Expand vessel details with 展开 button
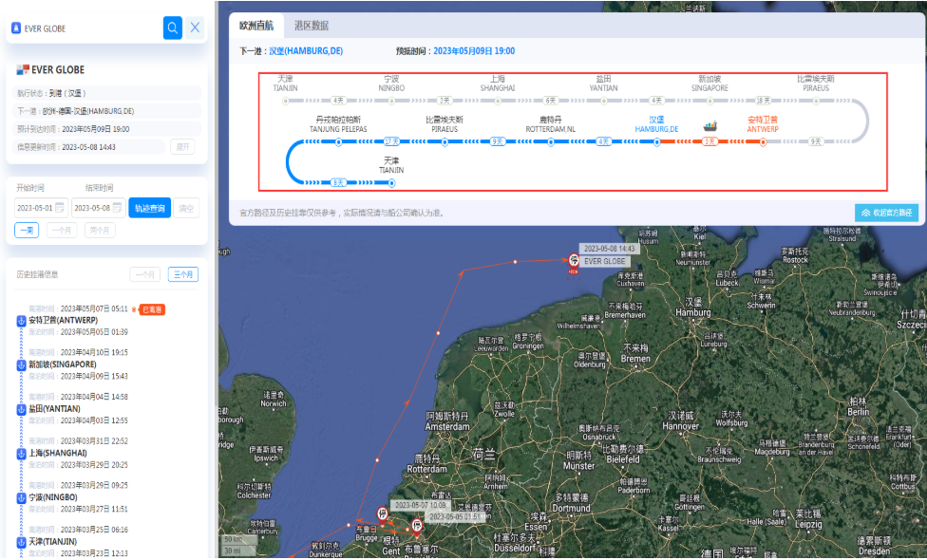The width and height of the screenshot is (927, 560). 181,147
